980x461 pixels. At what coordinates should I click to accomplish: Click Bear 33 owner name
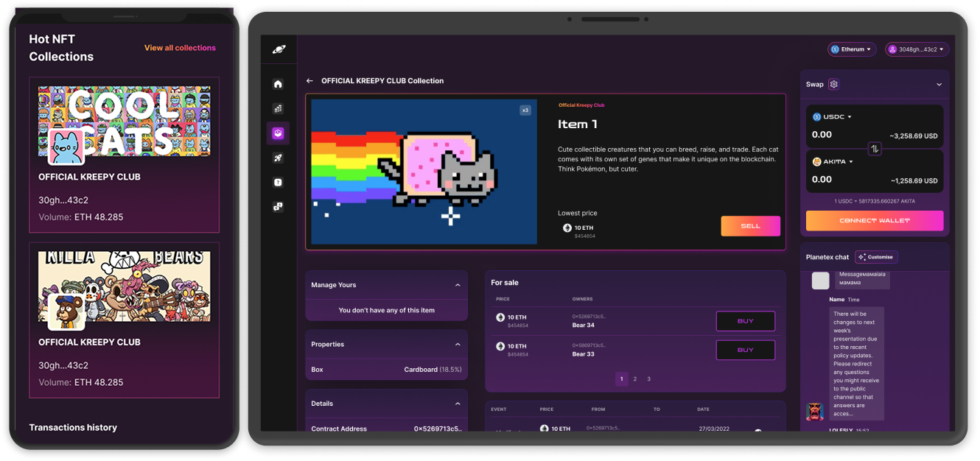point(584,353)
